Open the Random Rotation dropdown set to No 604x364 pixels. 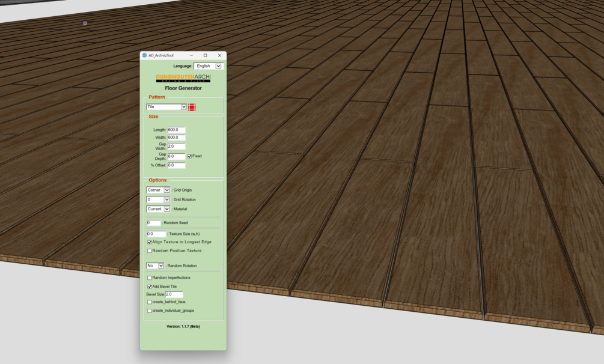pos(155,265)
